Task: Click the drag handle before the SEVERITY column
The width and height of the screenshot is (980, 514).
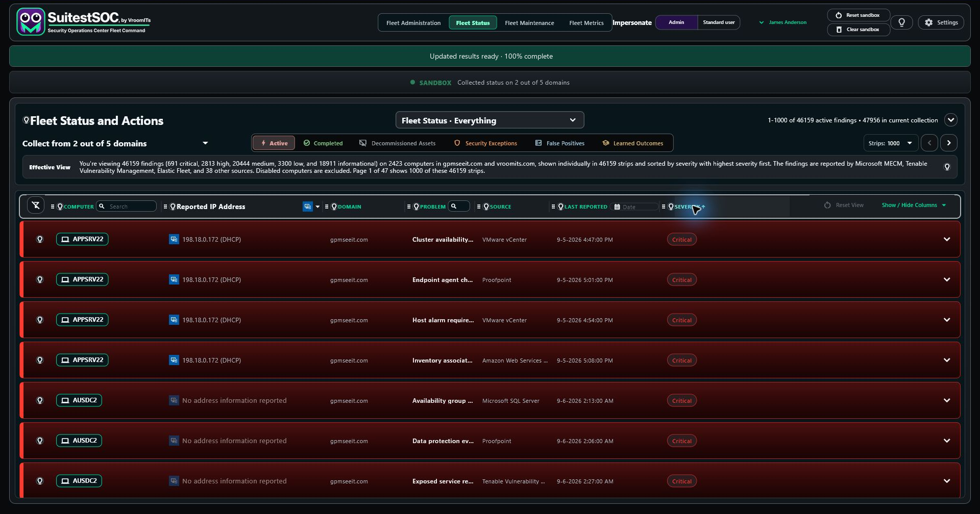Action: pyautogui.click(x=664, y=207)
